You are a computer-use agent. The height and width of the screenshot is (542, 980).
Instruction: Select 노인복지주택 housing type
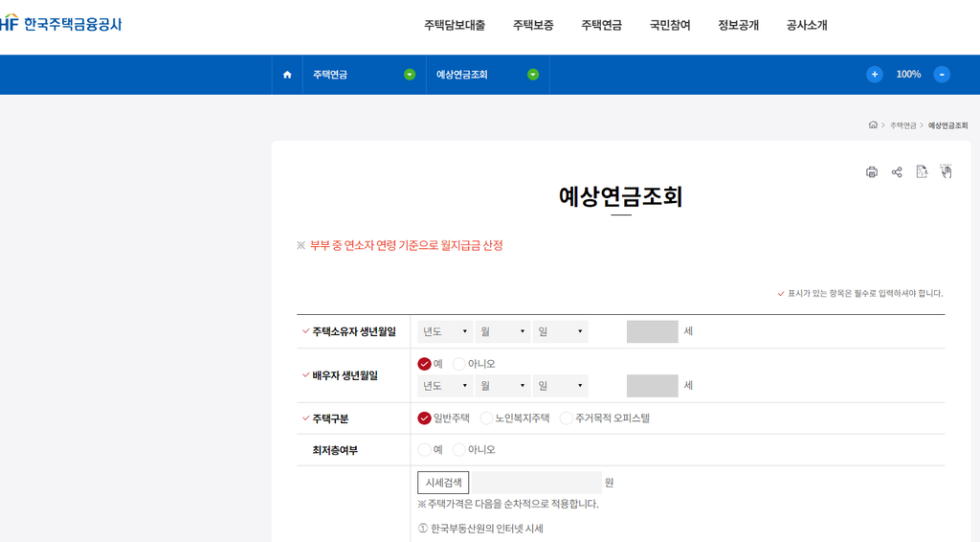pos(486,418)
